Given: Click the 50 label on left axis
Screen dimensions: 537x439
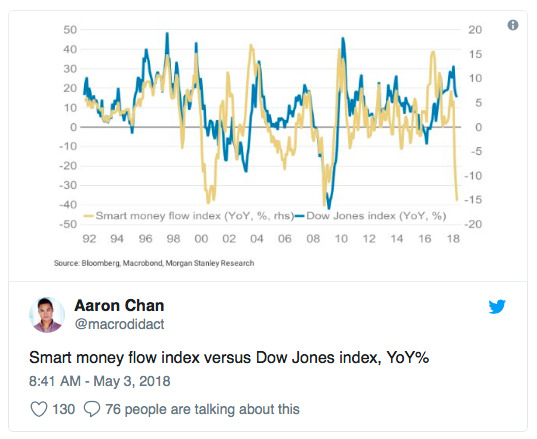Looking at the screenshot, I should point(70,30).
